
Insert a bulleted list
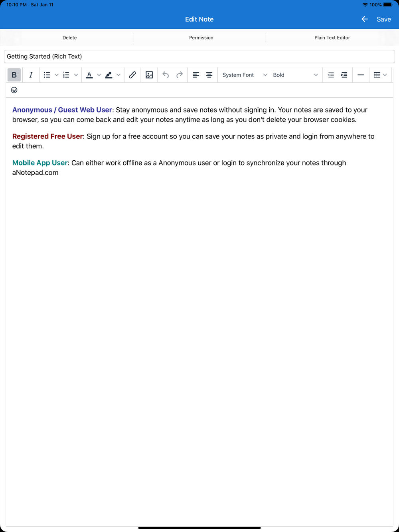47,75
